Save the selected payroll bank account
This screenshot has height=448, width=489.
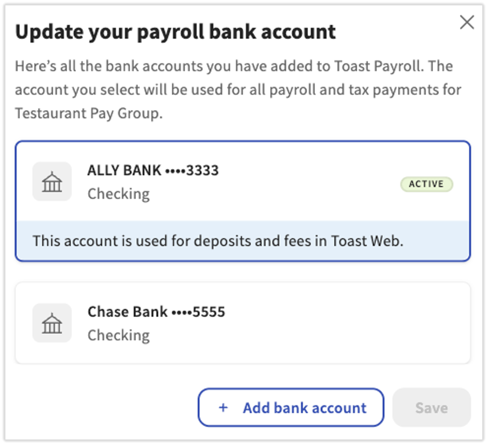click(432, 407)
